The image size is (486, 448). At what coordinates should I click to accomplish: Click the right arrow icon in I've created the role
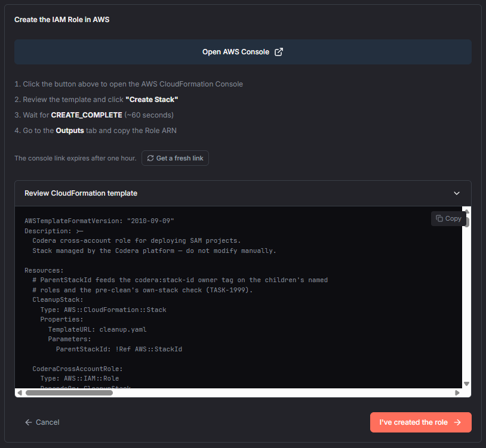pyautogui.click(x=457, y=422)
